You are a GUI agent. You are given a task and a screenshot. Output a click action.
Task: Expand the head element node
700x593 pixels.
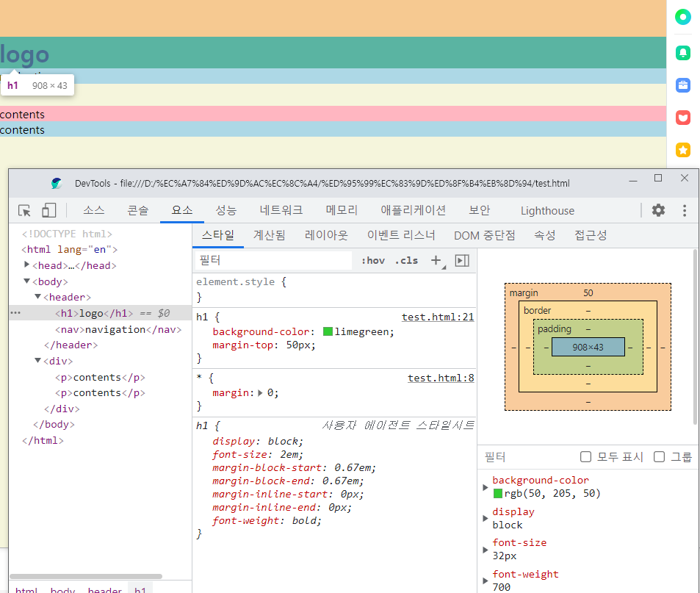[26, 265]
